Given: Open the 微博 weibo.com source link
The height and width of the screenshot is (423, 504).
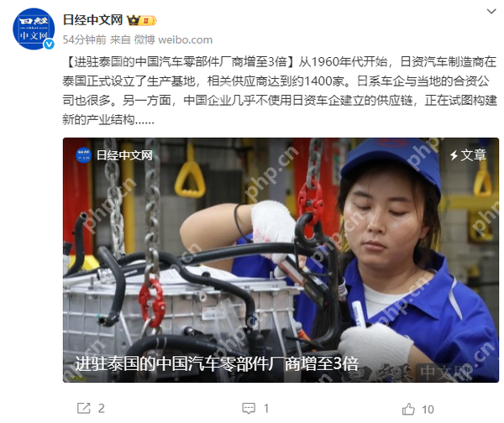Looking at the screenshot, I should pos(173,39).
